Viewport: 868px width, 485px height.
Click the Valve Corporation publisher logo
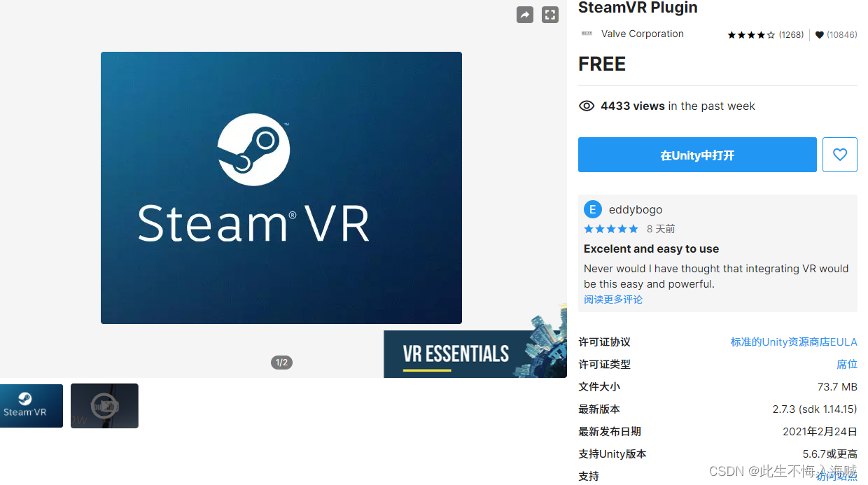click(587, 34)
